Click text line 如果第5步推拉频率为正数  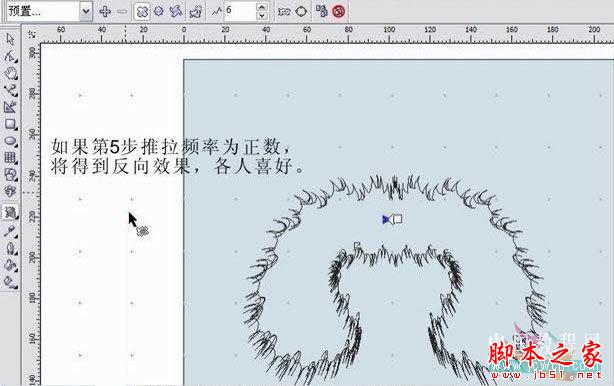point(170,147)
